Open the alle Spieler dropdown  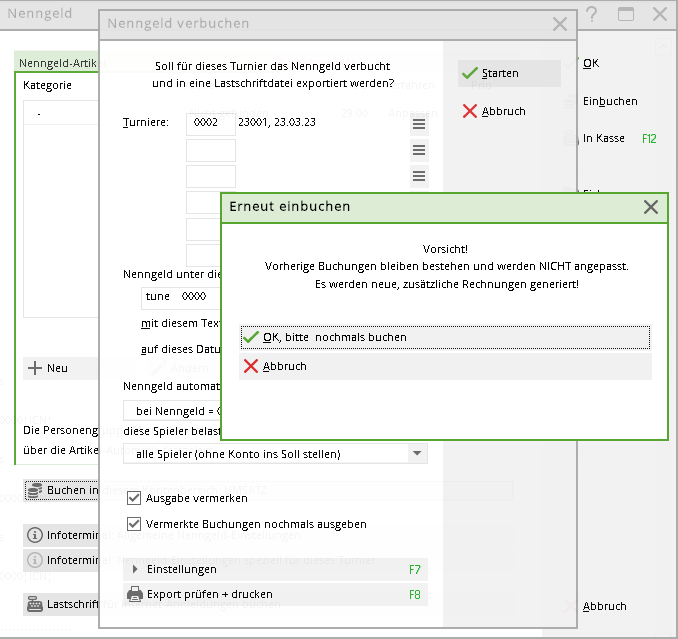tap(416, 454)
